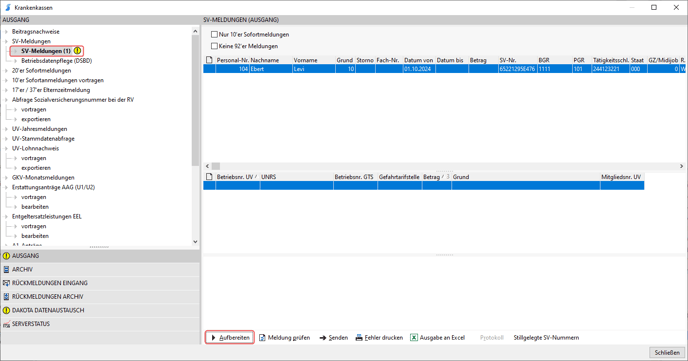
Task: Click down arrow of tree vertical scrollbar
Action: 195,242
